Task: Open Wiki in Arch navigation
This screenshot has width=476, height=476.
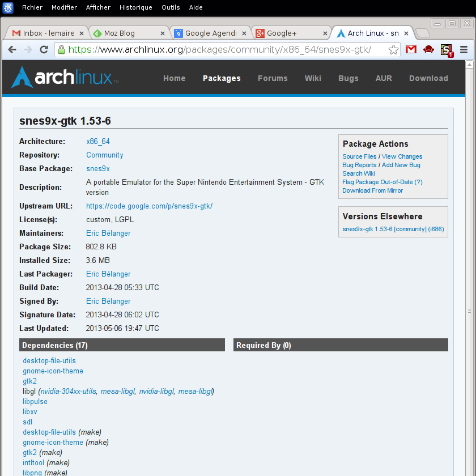Action: (x=313, y=78)
